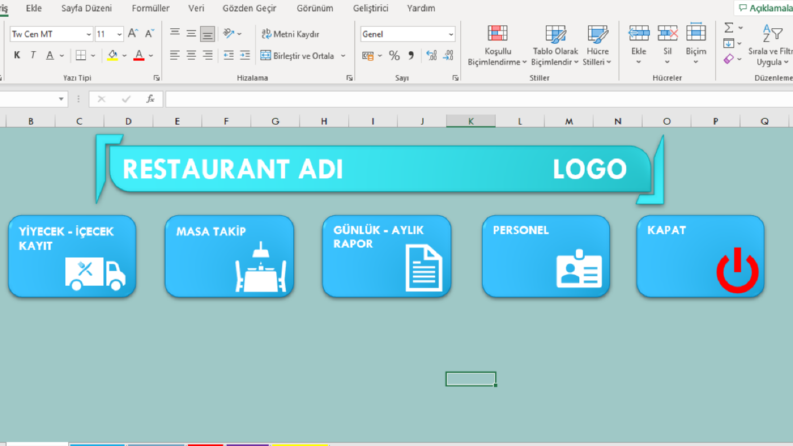Align text to bottom
793x446 pixels.
pos(207,33)
